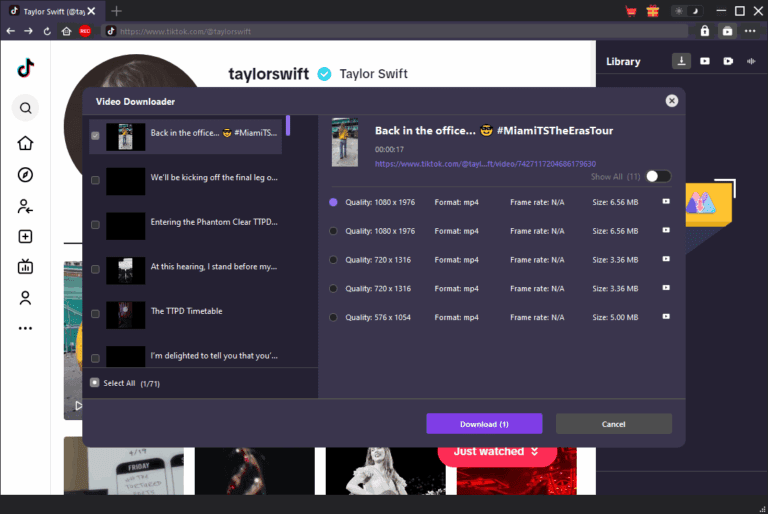Expand the three-dots More menu in sidebar
Image resolution: width=768 pixels, height=514 pixels.
(x=26, y=328)
